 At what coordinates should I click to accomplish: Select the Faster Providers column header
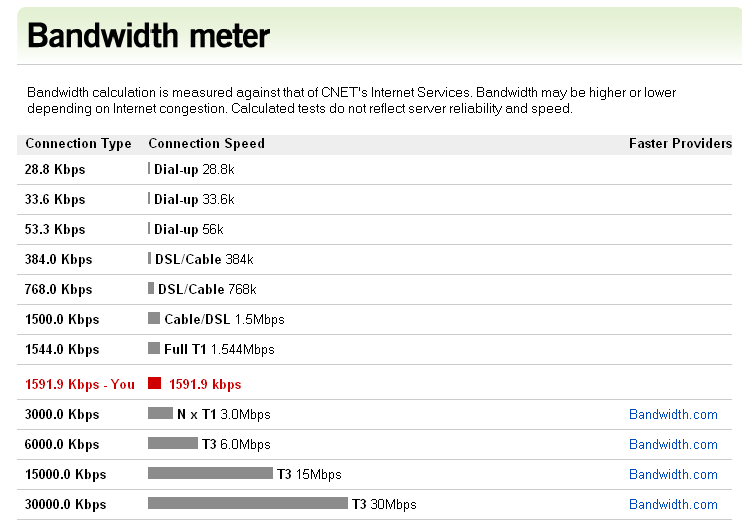tap(680, 143)
